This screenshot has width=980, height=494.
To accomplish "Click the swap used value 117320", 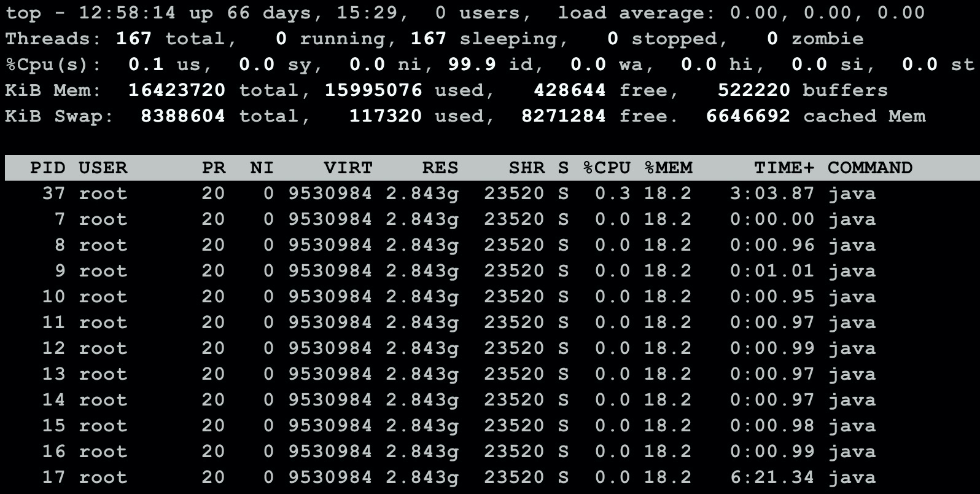I will pos(386,116).
